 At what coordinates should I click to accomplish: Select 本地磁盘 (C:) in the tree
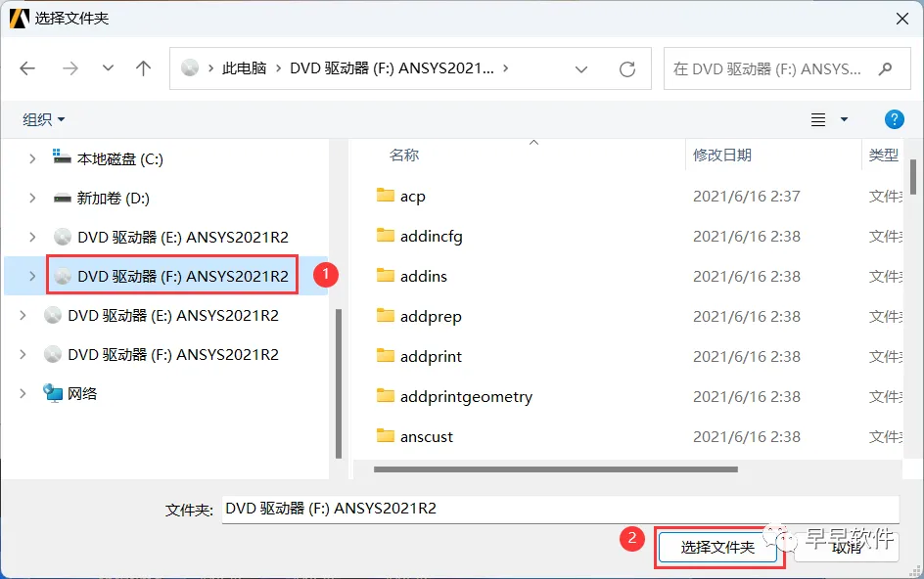[x=120, y=159]
